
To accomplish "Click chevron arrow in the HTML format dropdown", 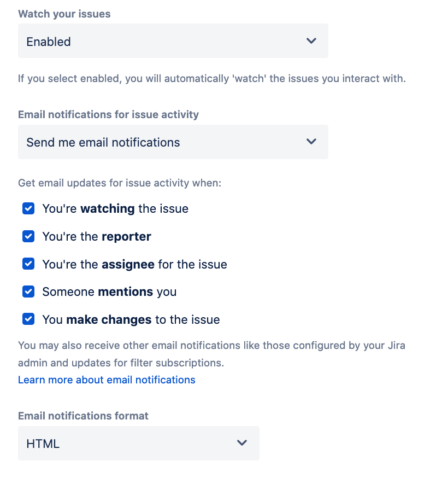I will click(242, 443).
